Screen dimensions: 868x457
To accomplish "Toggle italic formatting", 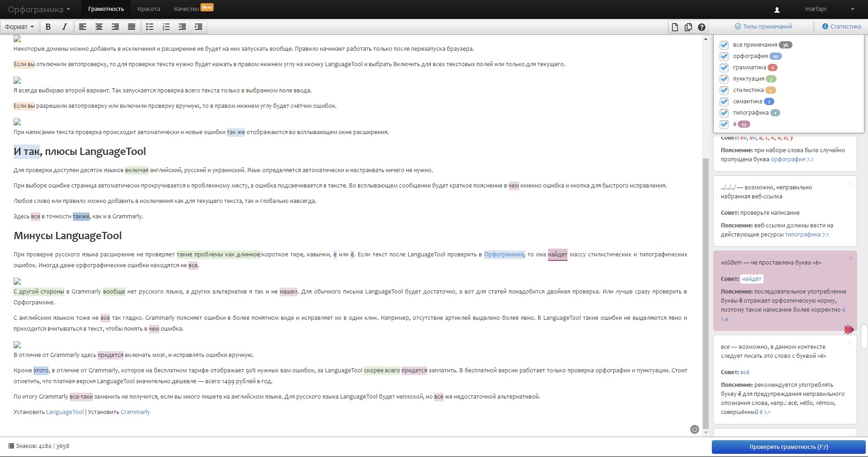I will click(x=64, y=27).
